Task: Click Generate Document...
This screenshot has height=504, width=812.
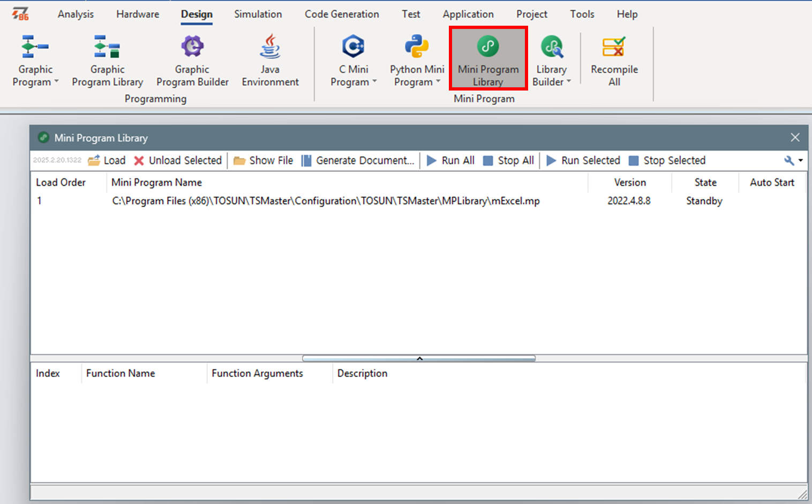Action: [358, 160]
